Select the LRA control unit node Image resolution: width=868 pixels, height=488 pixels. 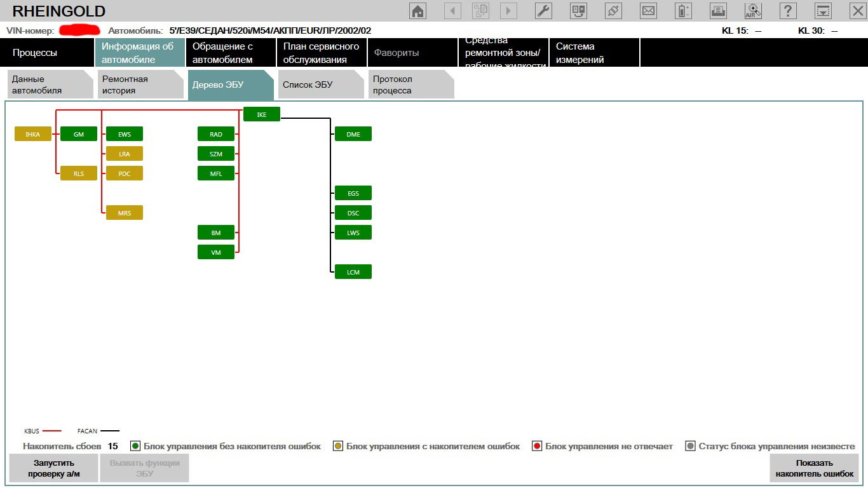coord(125,154)
